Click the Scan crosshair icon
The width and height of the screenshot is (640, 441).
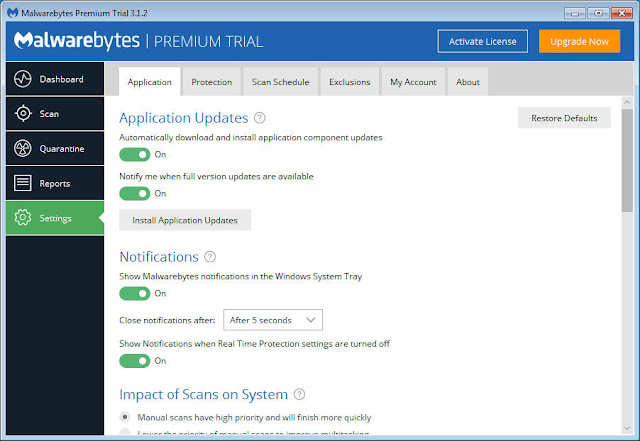tap(23, 113)
